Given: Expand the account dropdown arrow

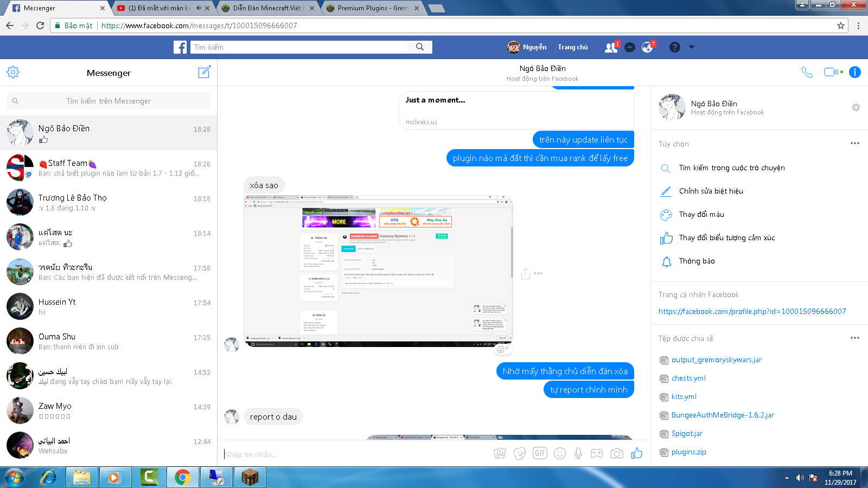Looking at the screenshot, I should pyautogui.click(x=692, y=47).
